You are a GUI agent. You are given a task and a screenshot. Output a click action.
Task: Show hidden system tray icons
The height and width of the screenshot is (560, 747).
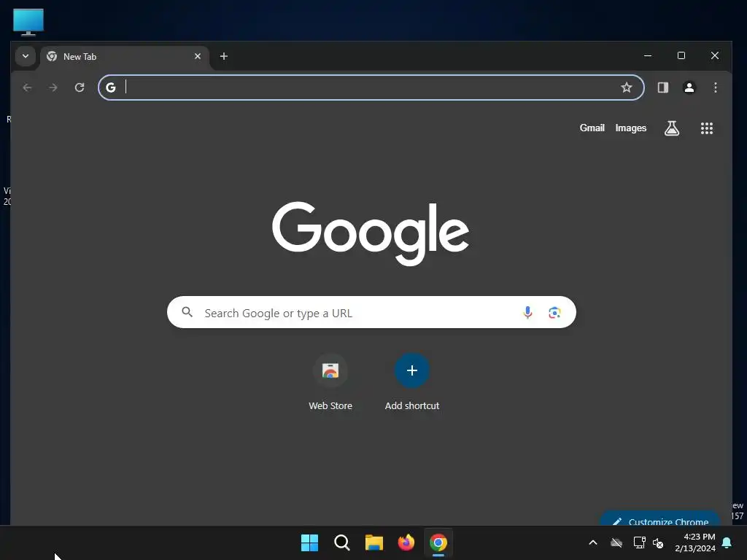(593, 542)
